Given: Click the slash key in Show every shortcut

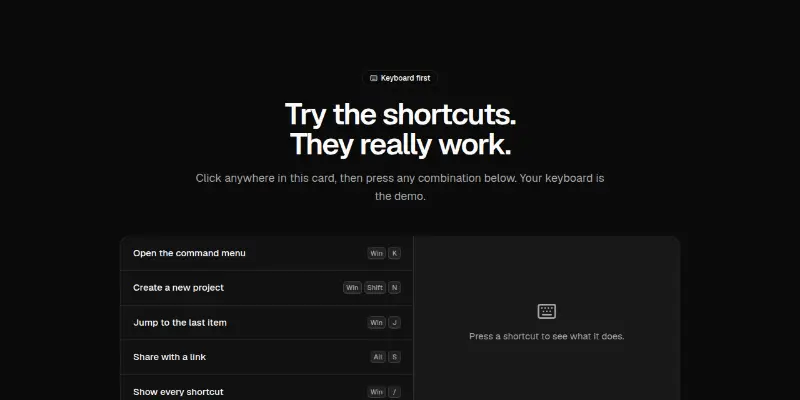Looking at the screenshot, I should pos(394,392).
